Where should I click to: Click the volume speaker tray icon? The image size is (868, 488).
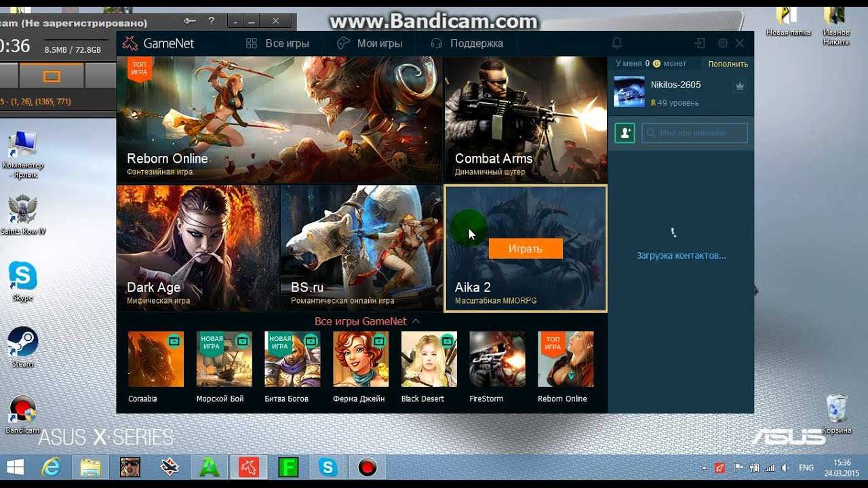coord(785,468)
